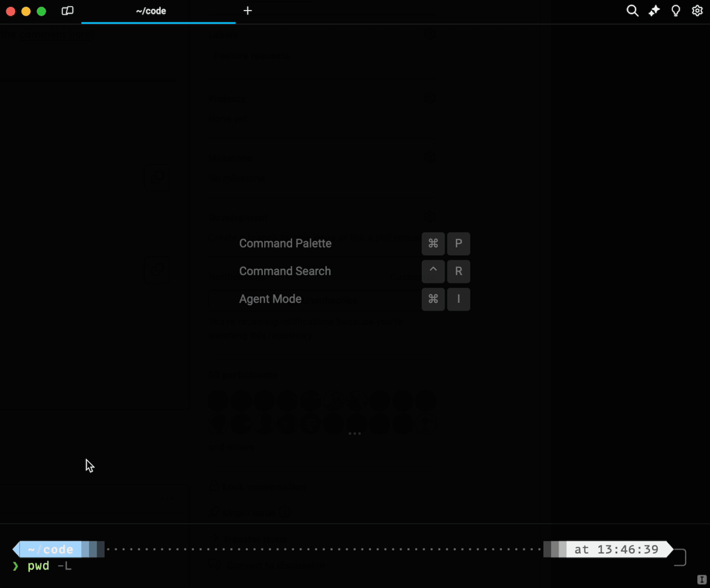The image size is (710, 588).
Task: Switch to the ~/code tab
Action: [151, 11]
